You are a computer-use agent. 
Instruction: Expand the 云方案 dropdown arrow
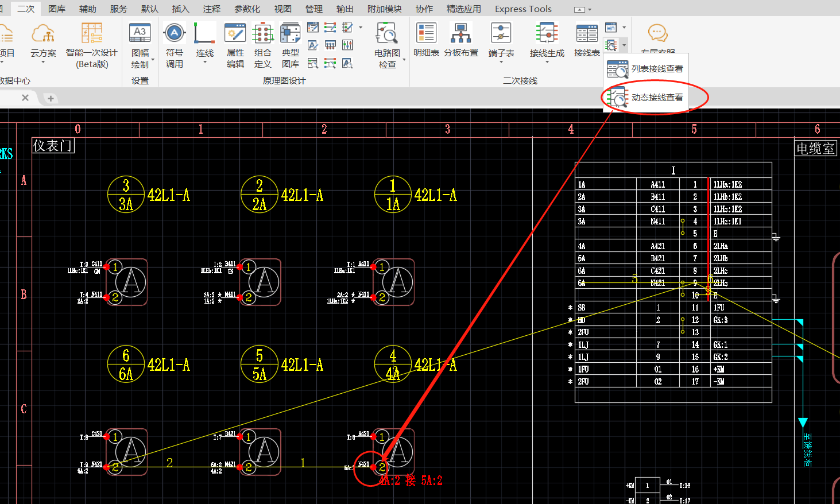click(x=43, y=61)
